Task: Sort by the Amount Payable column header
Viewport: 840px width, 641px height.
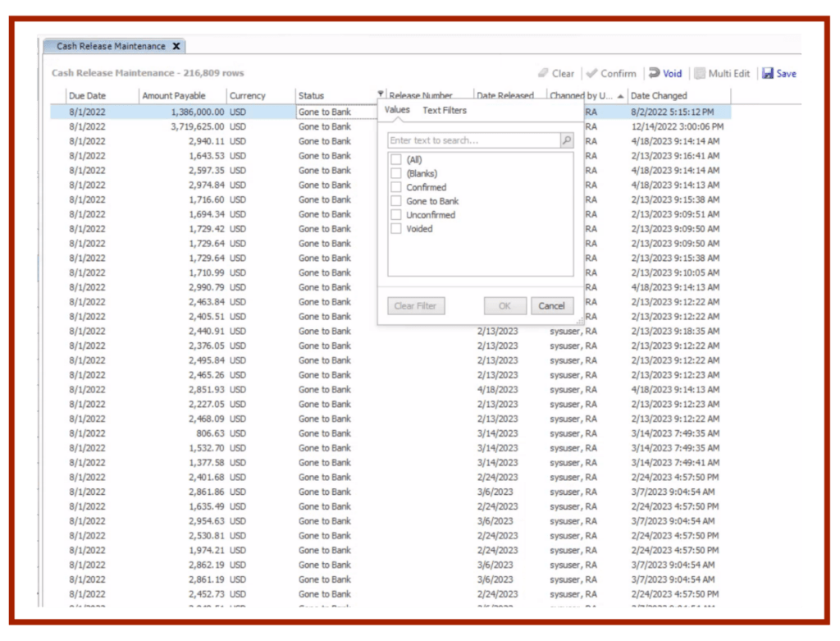Action: coord(174,96)
